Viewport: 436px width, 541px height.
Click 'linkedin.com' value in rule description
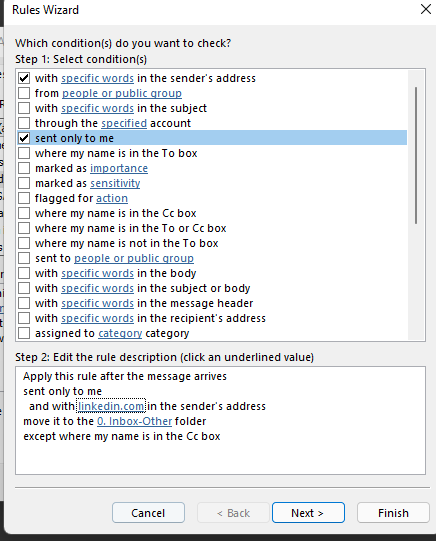coord(111,406)
